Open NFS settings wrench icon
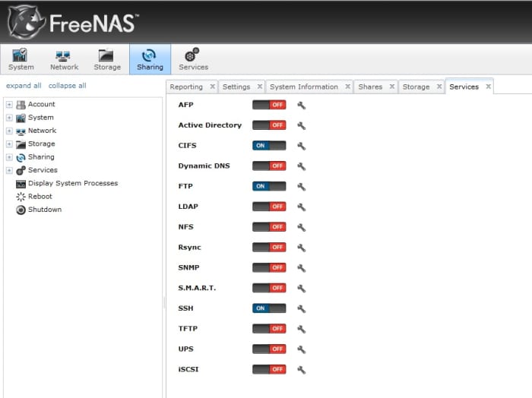This screenshot has width=532, height=398. point(301,227)
